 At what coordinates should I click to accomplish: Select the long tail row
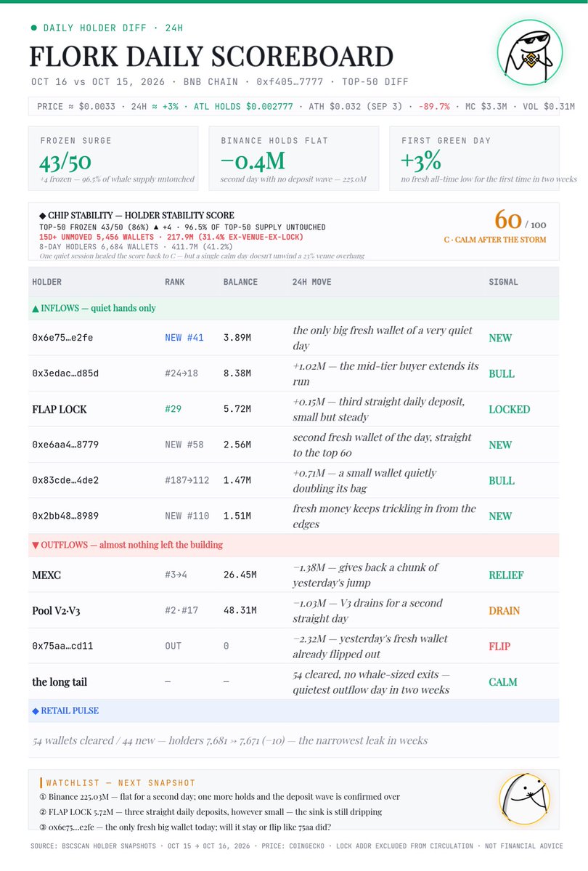pyautogui.click(x=294, y=681)
